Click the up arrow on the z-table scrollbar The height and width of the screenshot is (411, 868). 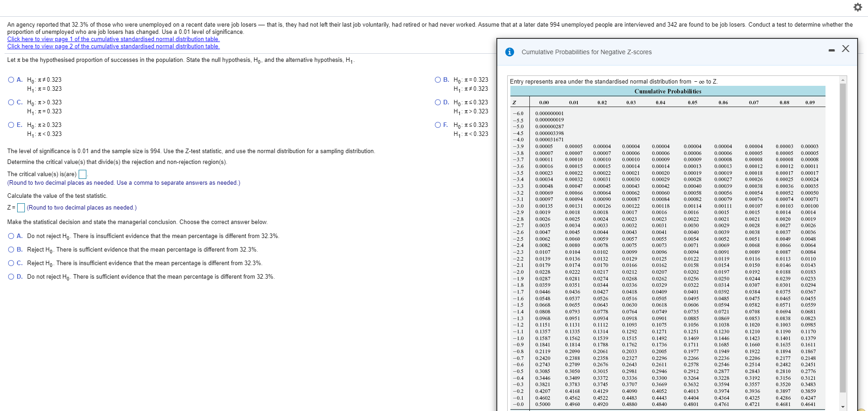point(842,79)
